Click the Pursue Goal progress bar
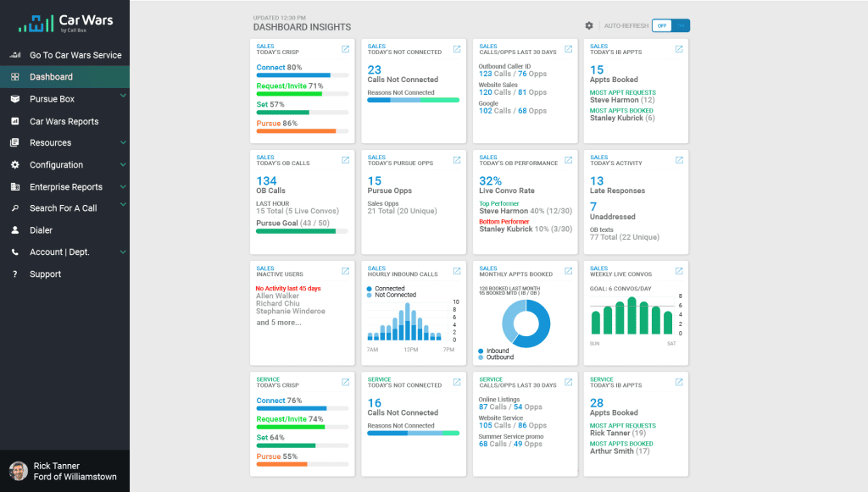The height and width of the screenshot is (492, 868). click(303, 232)
